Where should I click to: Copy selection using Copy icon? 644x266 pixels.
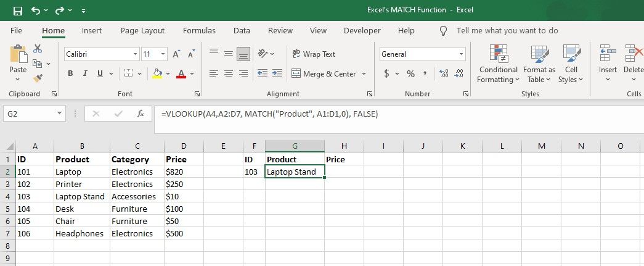(x=38, y=64)
